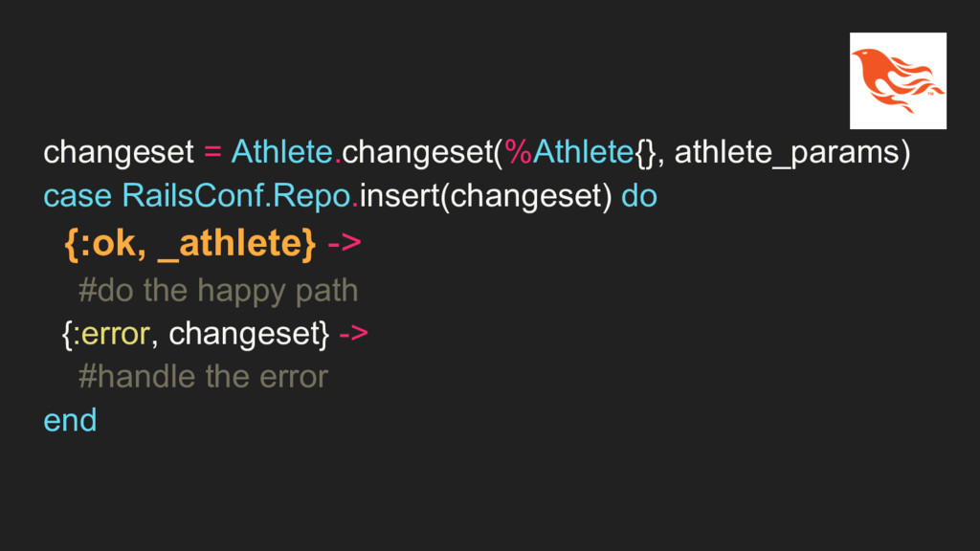The width and height of the screenshot is (980, 551).
Task: Click the '.changeset(' method on line one
Action: tap(419, 153)
